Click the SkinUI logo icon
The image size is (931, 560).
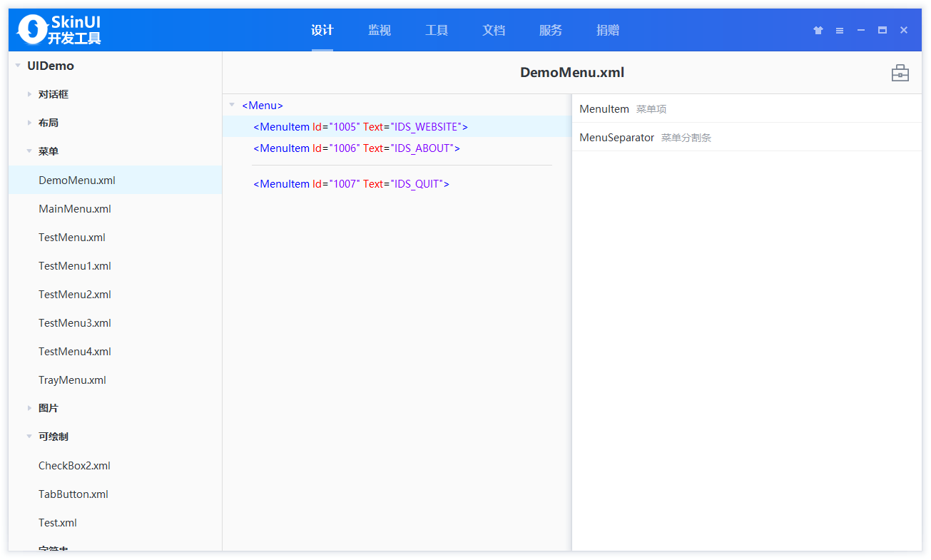click(x=31, y=29)
